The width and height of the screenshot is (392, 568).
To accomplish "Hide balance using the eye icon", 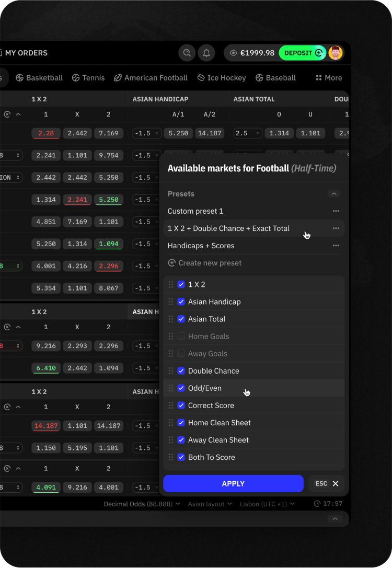I will pyautogui.click(x=233, y=53).
